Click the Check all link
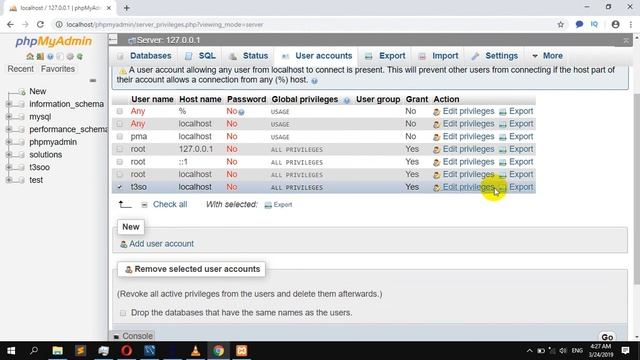 pos(170,204)
